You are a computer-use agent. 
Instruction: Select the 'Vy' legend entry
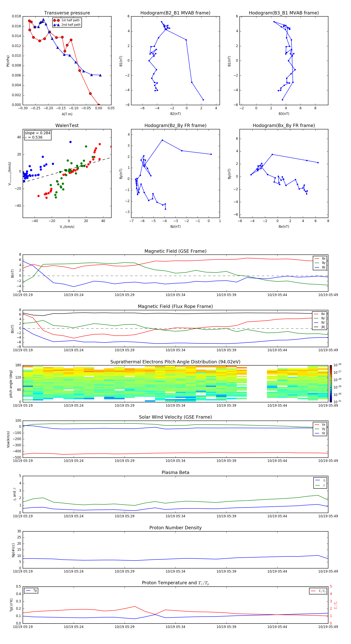point(320,429)
